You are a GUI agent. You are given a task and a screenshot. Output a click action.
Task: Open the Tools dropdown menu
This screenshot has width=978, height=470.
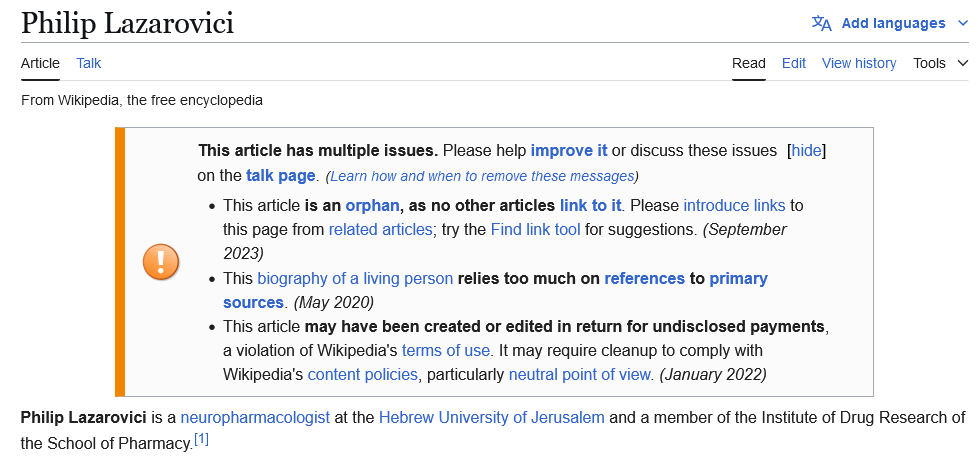click(940, 63)
